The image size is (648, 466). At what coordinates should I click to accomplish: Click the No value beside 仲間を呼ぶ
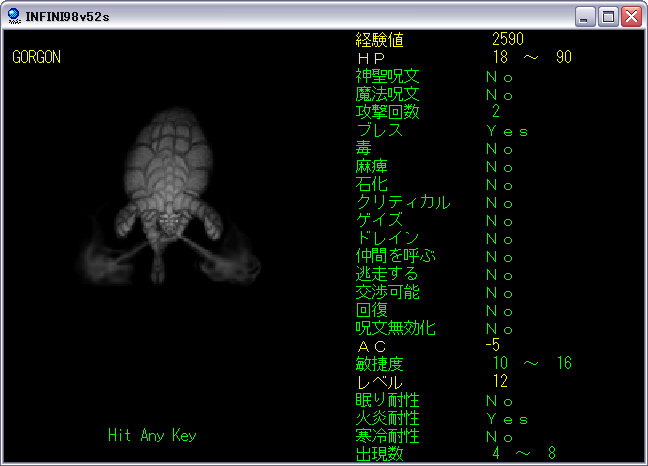point(499,257)
